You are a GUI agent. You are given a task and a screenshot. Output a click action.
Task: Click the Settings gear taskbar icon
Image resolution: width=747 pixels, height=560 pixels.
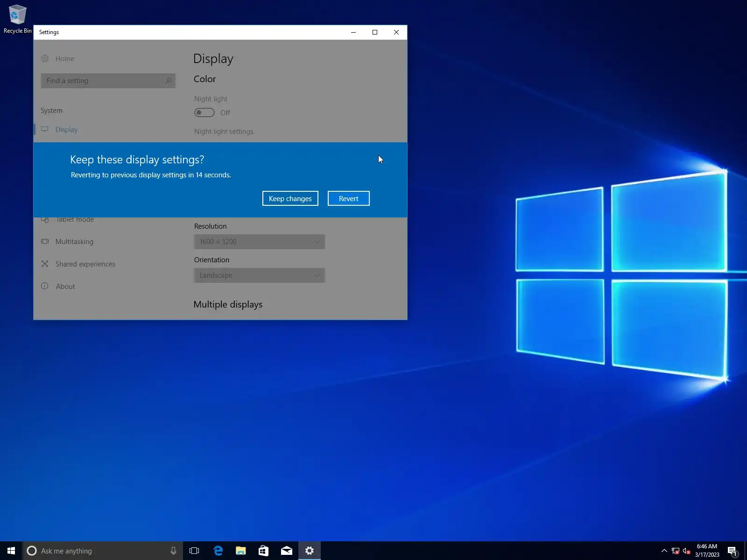pos(309,551)
